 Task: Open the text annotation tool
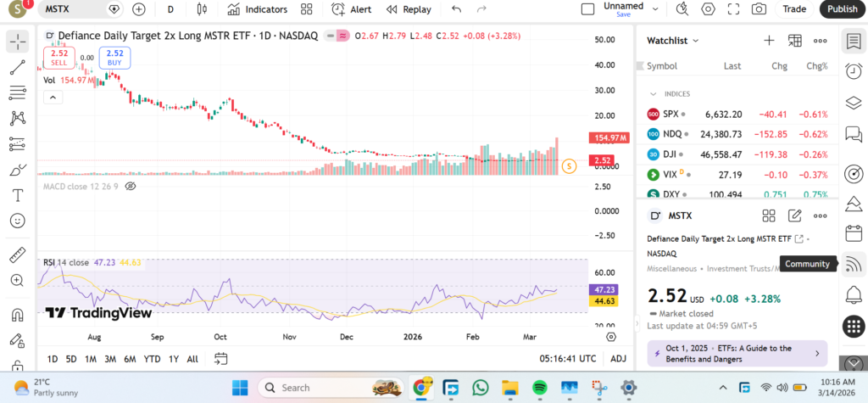click(17, 194)
